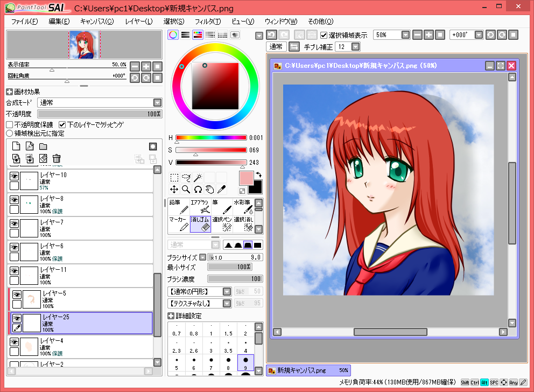Click the 通常 selection mode button
Image resolution: width=534 pixels, height=392 pixels.
tap(276, 47)
